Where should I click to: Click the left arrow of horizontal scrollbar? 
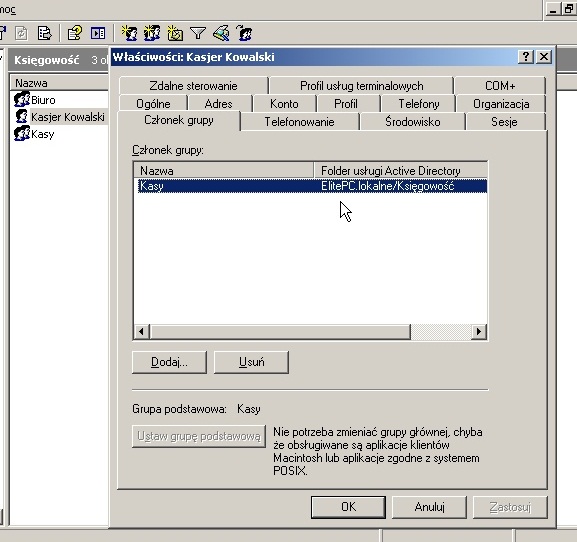pos(141,332)
